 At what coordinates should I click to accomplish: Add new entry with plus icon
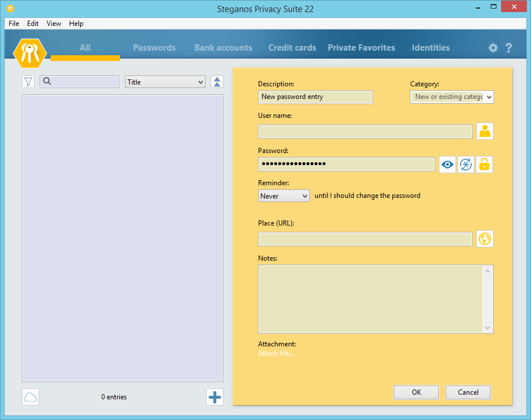215,397
